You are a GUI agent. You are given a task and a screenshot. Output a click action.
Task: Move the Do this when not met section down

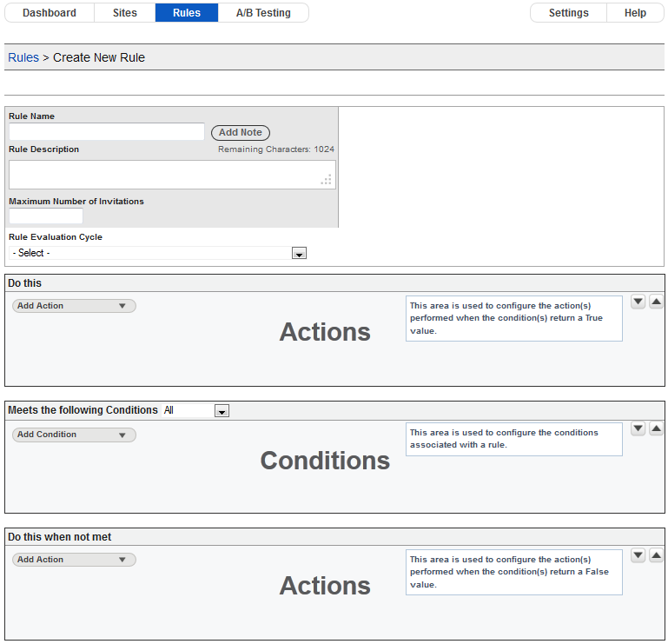point(638,555)
